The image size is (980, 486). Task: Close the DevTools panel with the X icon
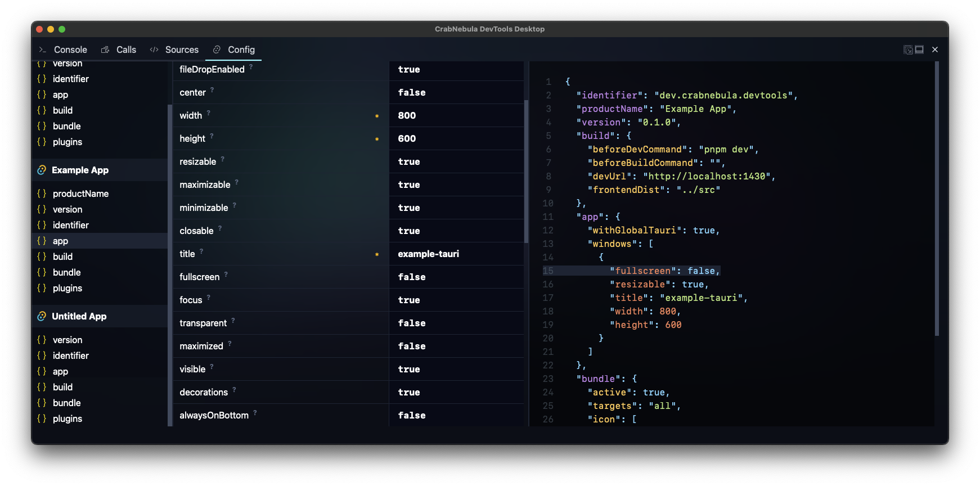(935, 49)
